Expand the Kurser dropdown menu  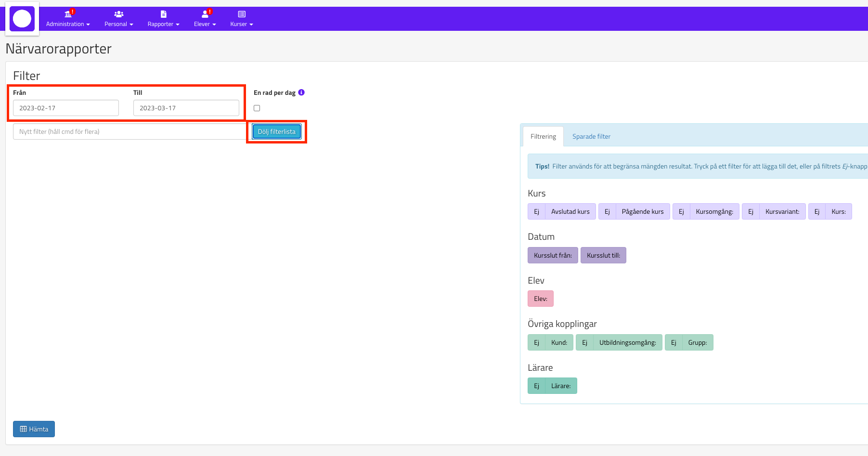[x=241, y=24]
